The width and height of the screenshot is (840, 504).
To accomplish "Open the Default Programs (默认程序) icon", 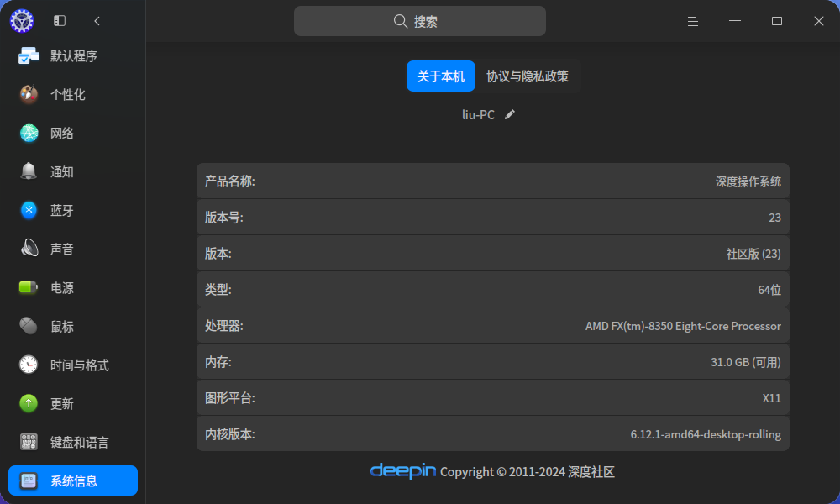I will [29, 55].
